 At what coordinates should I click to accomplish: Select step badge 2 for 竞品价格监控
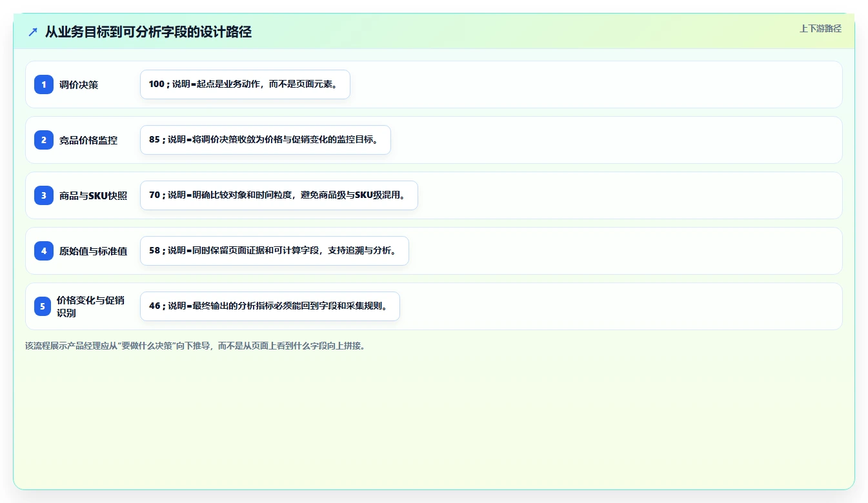44,140
